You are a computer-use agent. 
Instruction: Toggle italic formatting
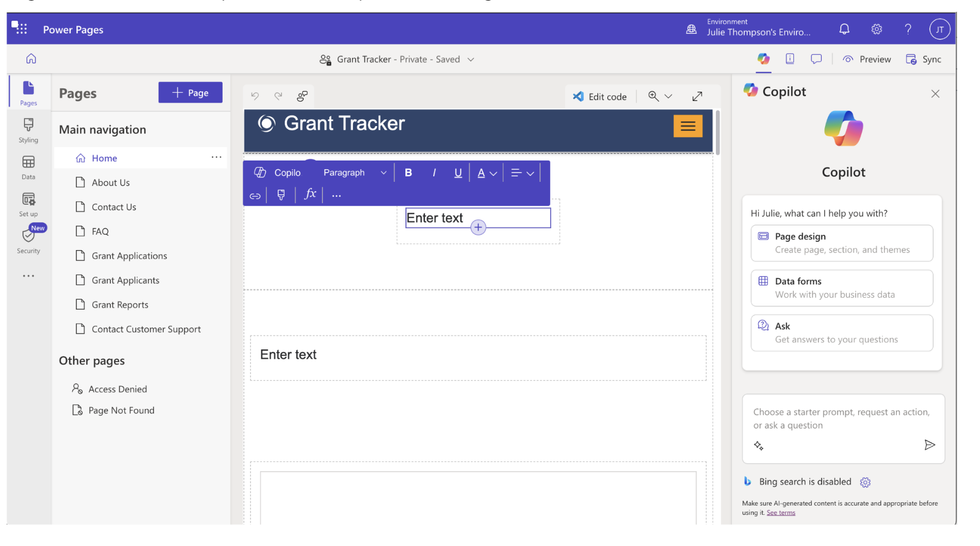[434, 173]
